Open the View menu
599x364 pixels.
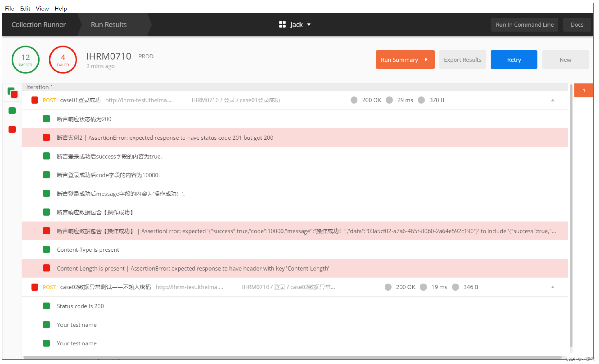[x=42, y=8]
